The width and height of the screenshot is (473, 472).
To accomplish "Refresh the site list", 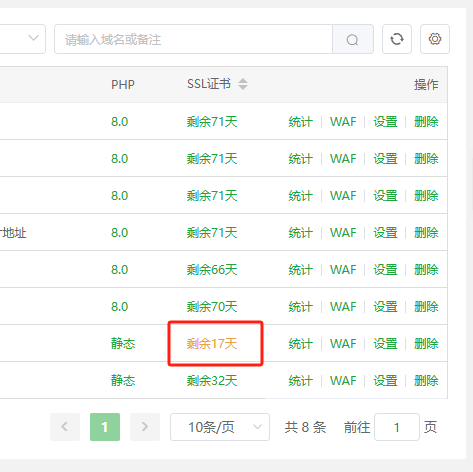I will 397,39.
